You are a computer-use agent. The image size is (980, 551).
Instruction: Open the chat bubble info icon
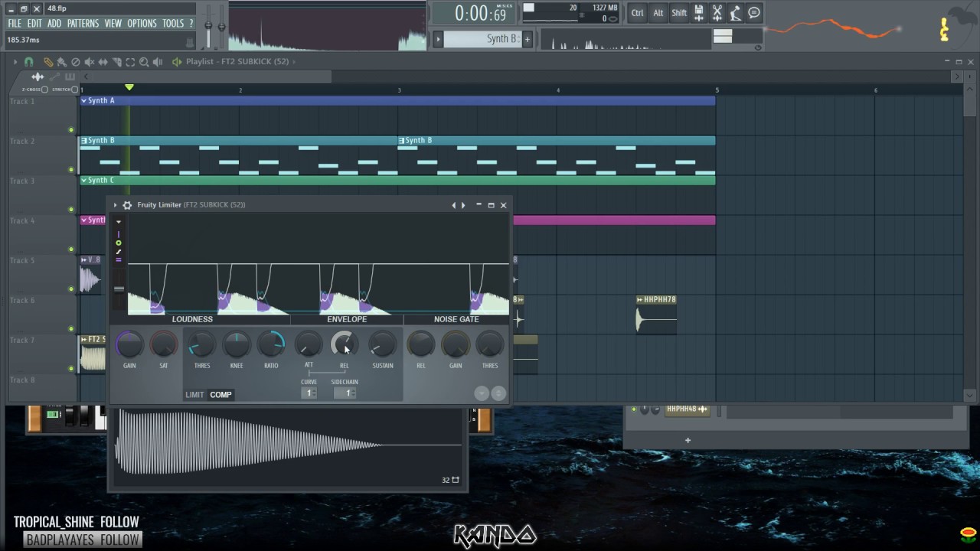coord(754,13)
